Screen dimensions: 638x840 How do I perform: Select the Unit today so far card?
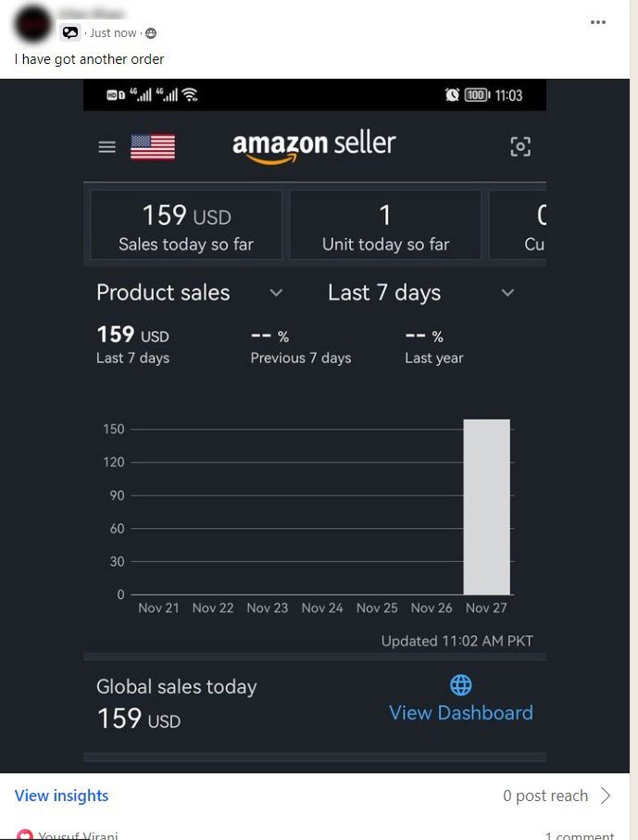tap(385, 225)
